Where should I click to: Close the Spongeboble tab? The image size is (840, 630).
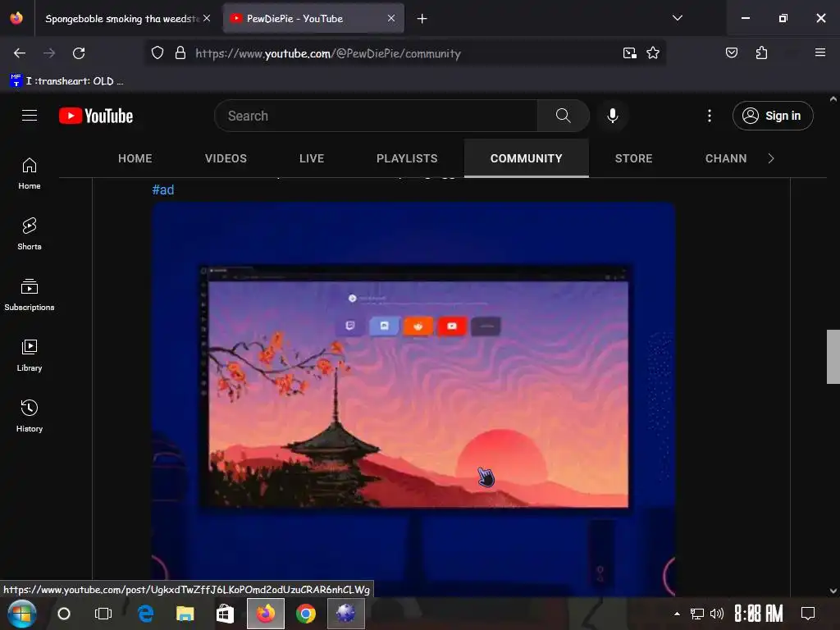[x=207, y=18]
